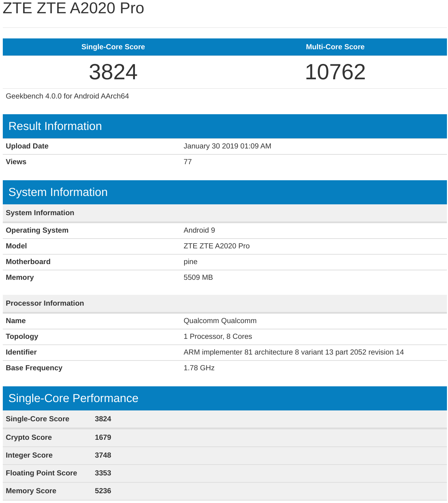
Task: Click the Single-Core Performance section header
Action: click(73, 398)
